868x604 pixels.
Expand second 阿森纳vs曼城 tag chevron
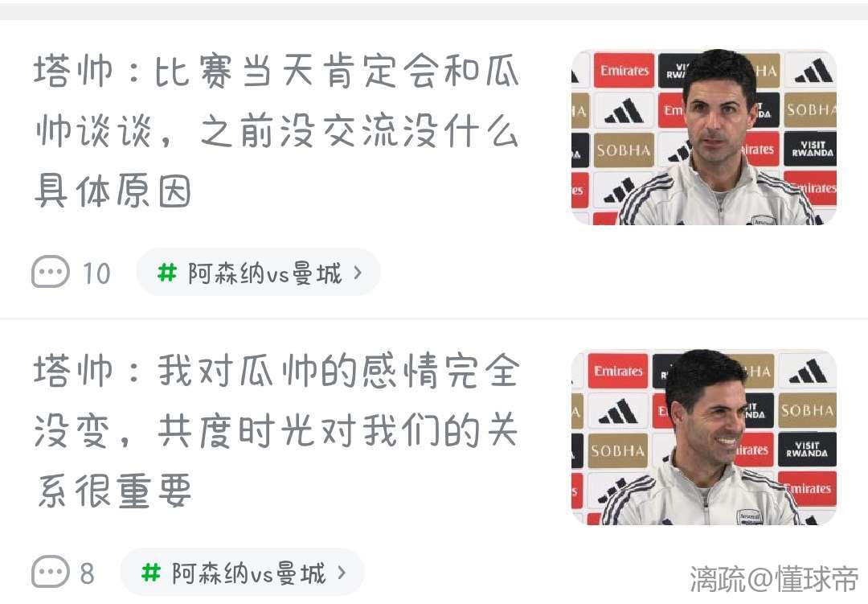tap(342, 573)
